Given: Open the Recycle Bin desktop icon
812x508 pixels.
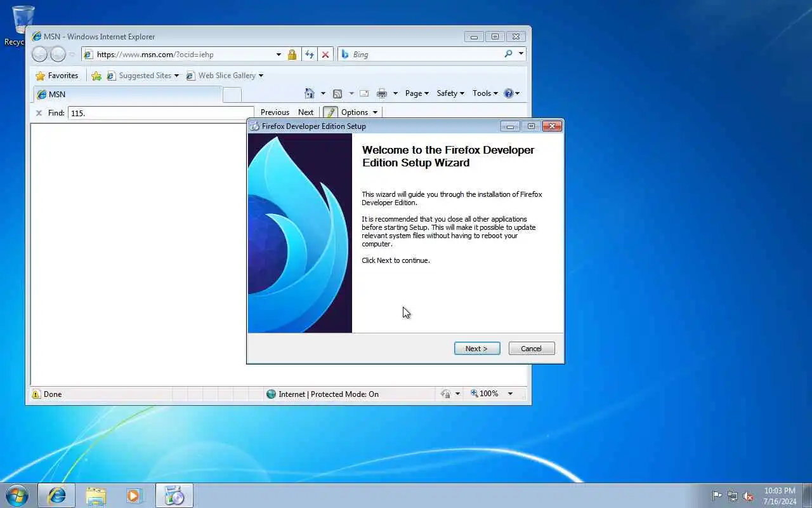Looking at the screenshot, I should click(23, 25).
